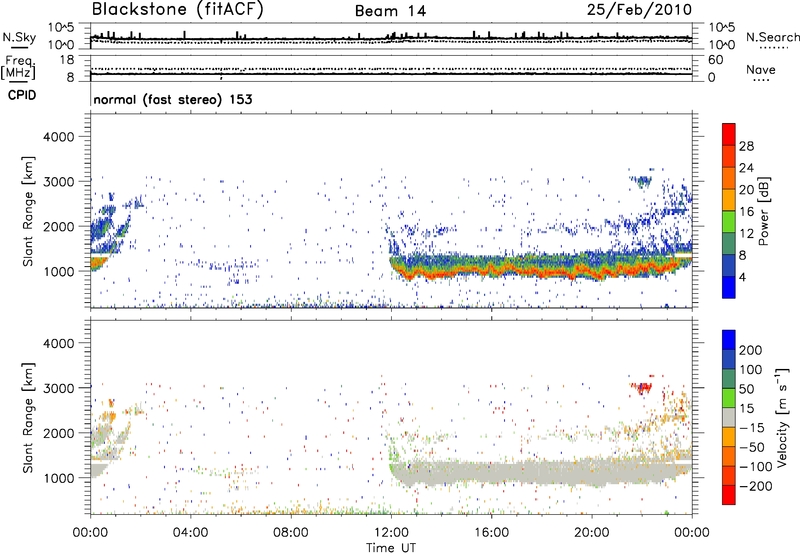The width and height of the screenshot is (800, 554).
Task: Click the '16:00' time tick label
Action: click(491, 533)
